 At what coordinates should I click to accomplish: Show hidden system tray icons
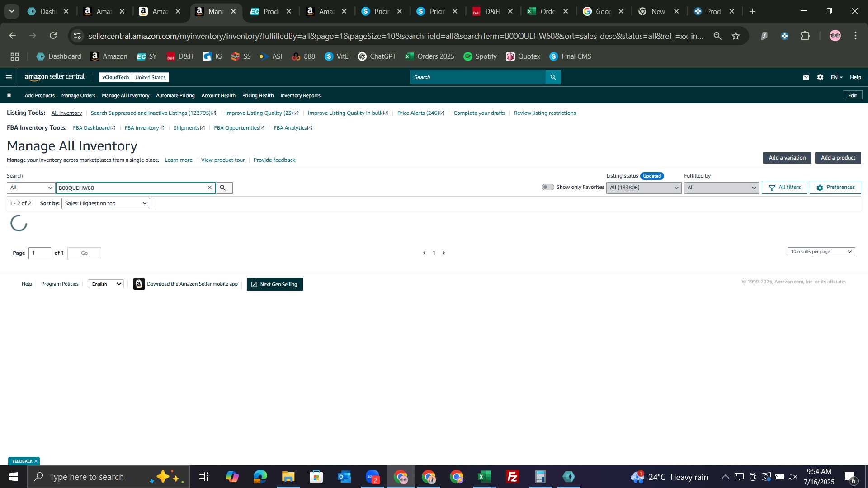725,477
